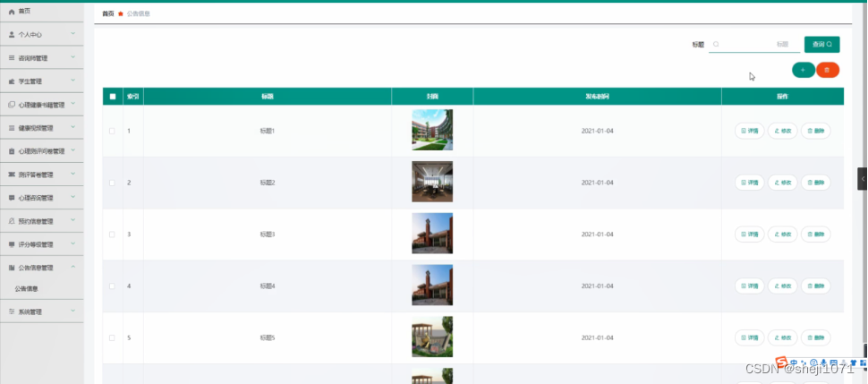Click the Sogou S input method icon
Screen dimensions: 868x384
pos(781,363)
